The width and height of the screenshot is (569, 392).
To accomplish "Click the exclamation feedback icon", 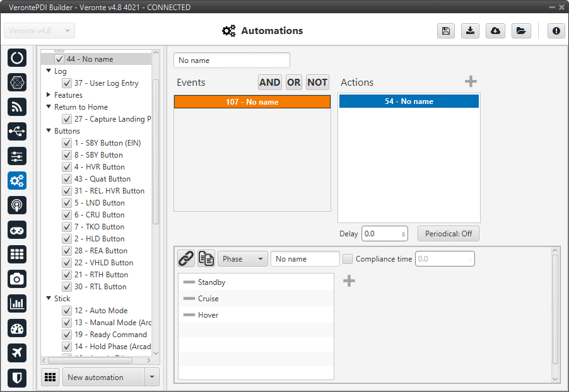I will 556,31.
